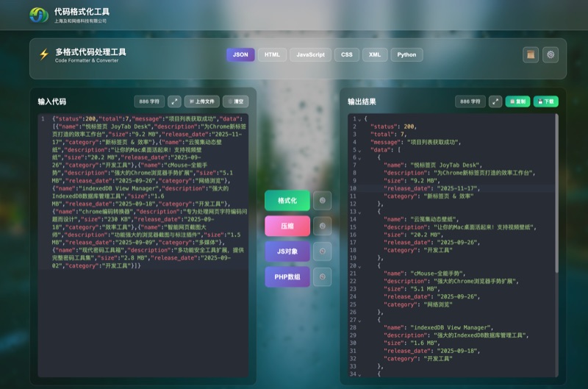Image resolution: width=588 pixels, height=389 pixels.
Task: Collapse the object fold at line 20
Action: tap(359, 266)
